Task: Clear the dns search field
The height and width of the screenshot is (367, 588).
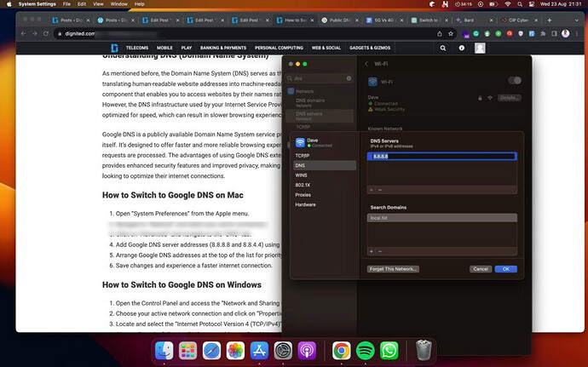Action: click(x=349, y=78)
